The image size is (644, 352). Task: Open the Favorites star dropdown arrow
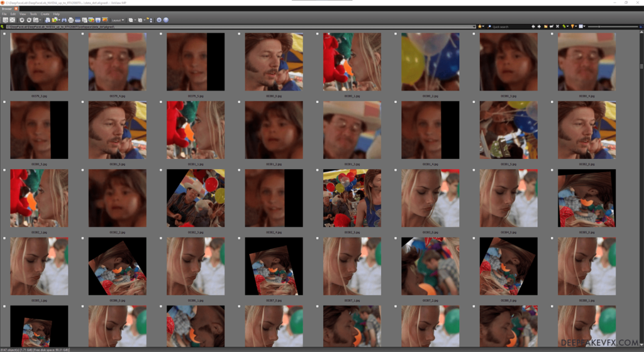point(484,26)
